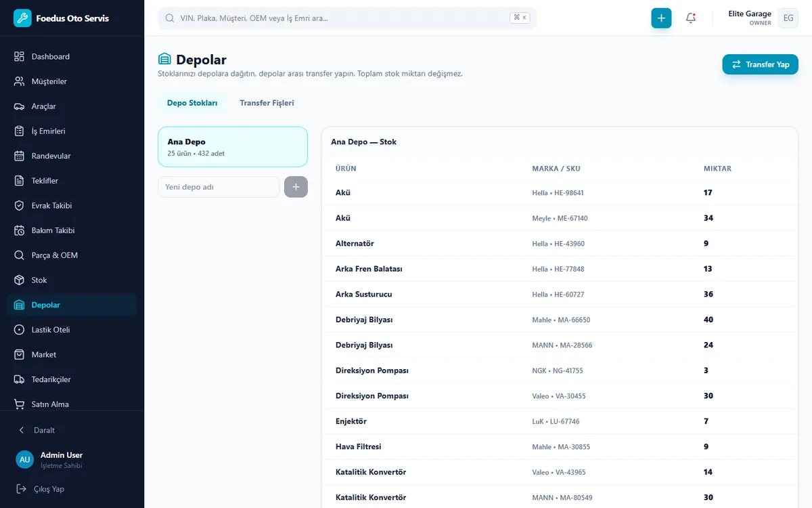Image resolution: width=812 pixels, height=508 pixels.
Task: Click the Yeni depo adı input
Action: [219, 187]
